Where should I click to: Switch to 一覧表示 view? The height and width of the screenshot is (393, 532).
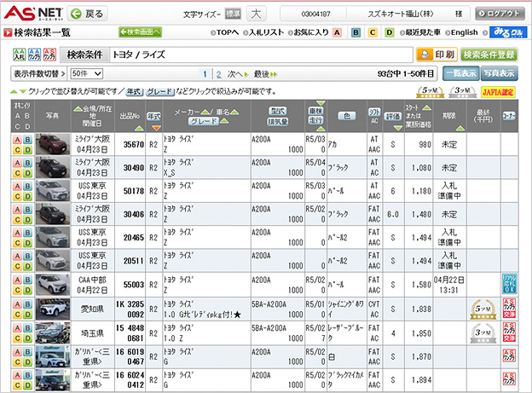tap(460, 73)
